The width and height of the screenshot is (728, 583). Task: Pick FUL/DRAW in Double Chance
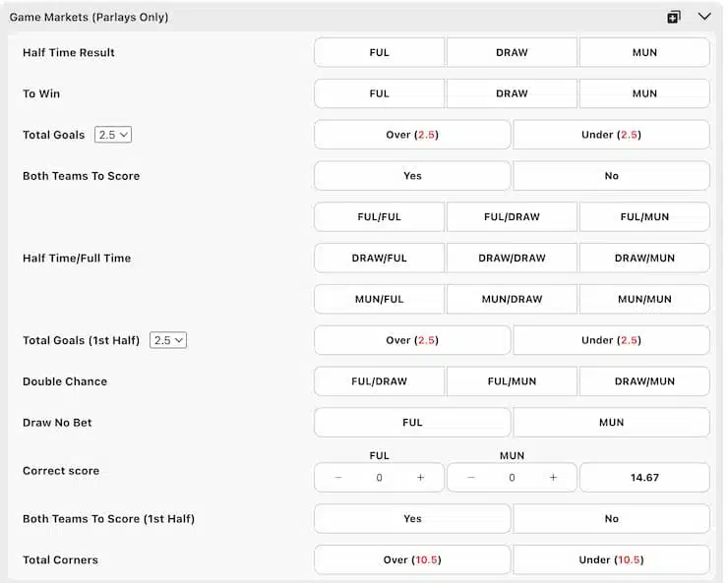[x=380, y=381]
